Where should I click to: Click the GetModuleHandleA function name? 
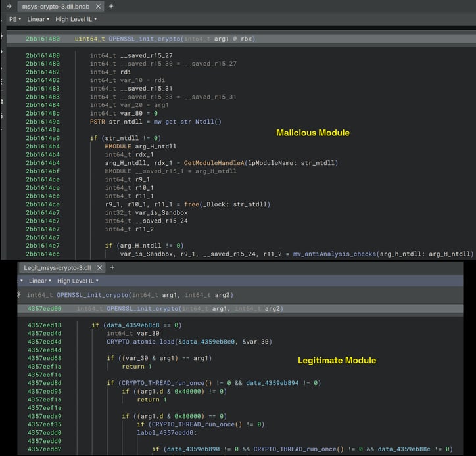pos(214,163)
